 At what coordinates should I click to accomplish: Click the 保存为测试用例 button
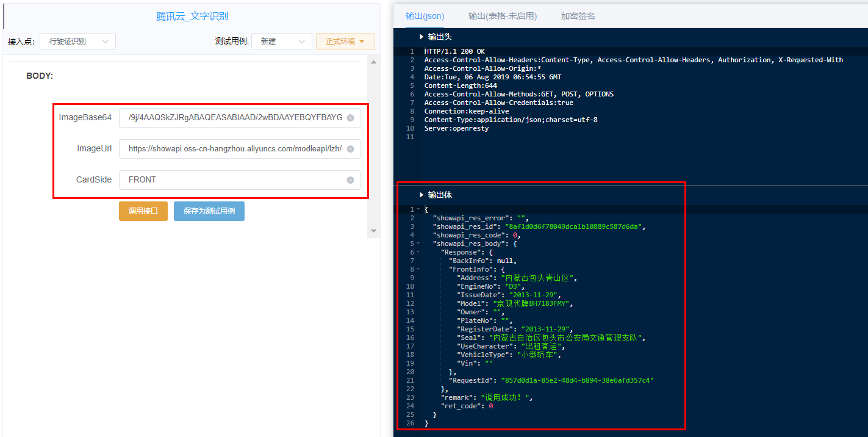[209, 211]
